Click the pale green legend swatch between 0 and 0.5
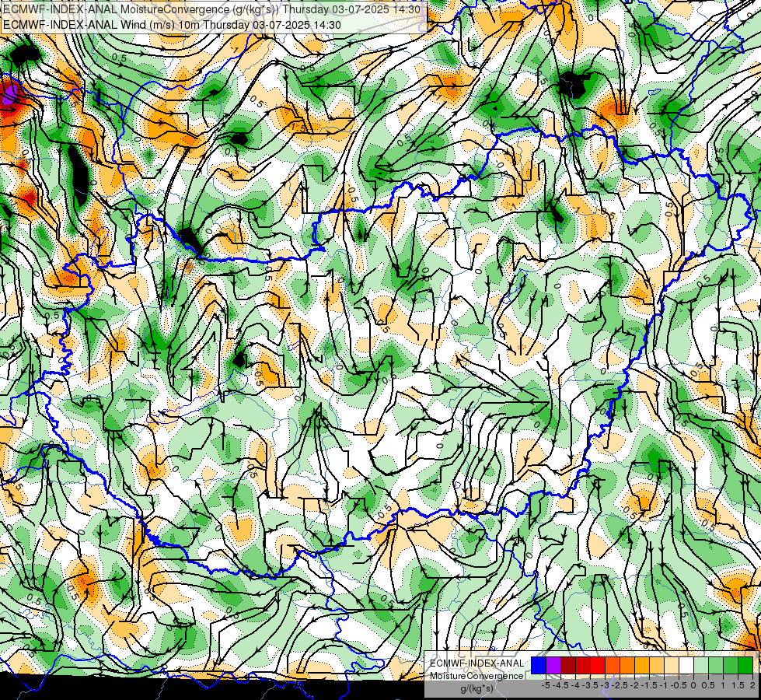Image resolution: width=761 pixels, height=700 pixels. click(x=701, y=665)
